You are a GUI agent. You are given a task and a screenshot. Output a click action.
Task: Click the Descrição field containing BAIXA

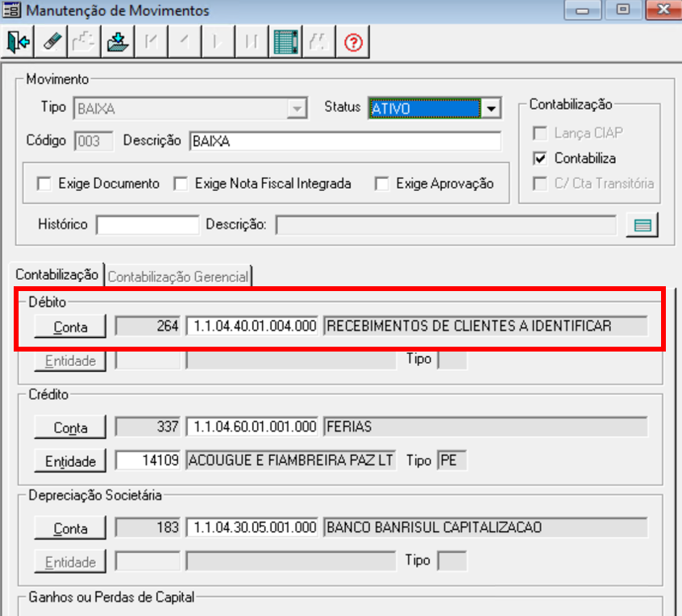click(345, 141)
